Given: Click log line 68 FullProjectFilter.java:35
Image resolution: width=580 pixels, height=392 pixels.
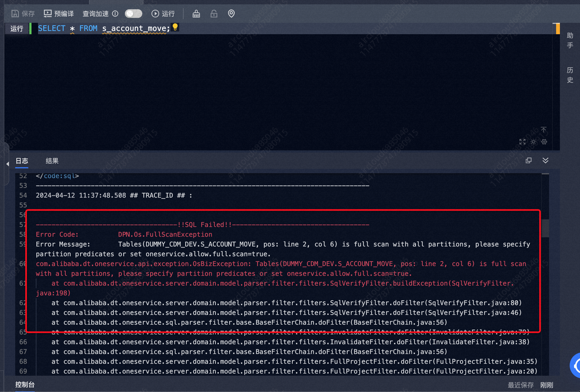Looking at the screenshot, I should 294,362.
